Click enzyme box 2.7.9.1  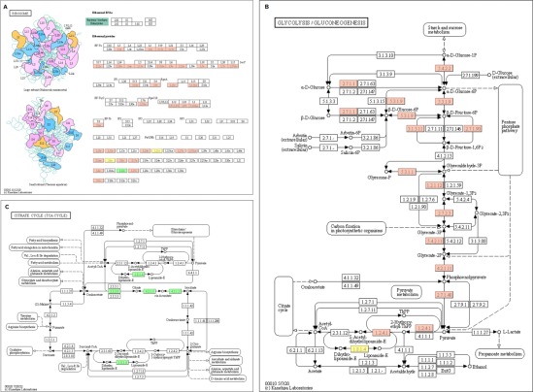coord(460,305)
